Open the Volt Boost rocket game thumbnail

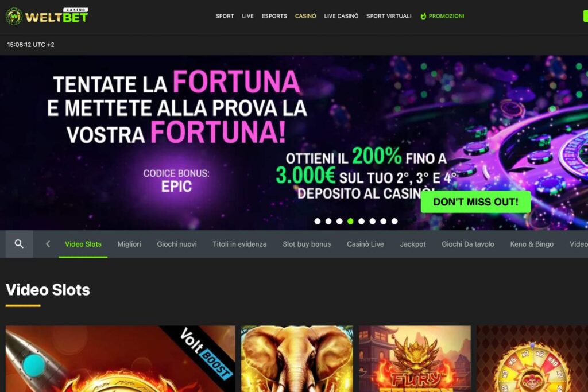coord(121,359)
